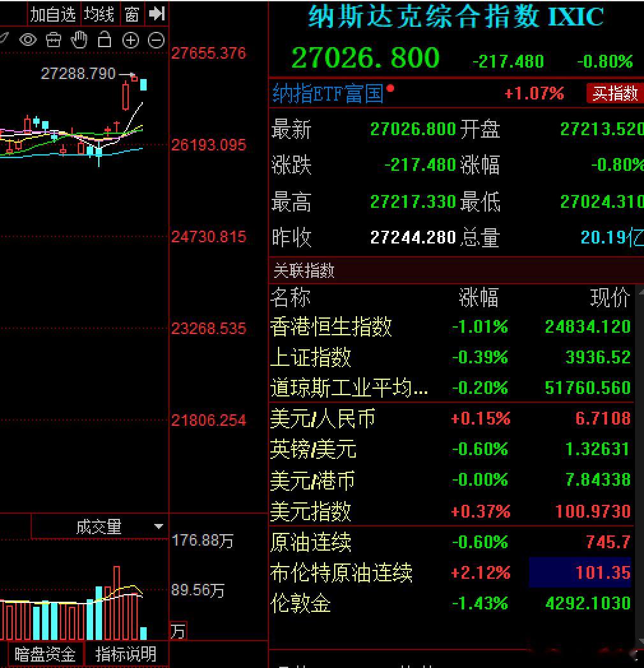Select the 原油连续 row

(451, 542)
